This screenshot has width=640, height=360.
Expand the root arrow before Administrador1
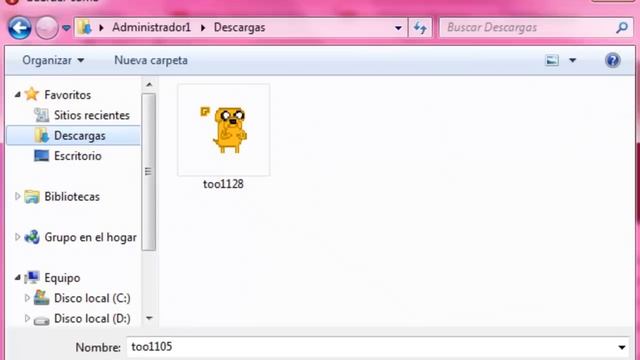click(x=101, y=28)
